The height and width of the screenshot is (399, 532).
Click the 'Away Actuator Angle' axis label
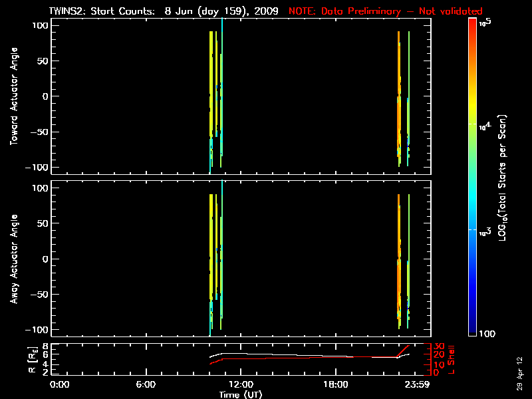[13, 259]
